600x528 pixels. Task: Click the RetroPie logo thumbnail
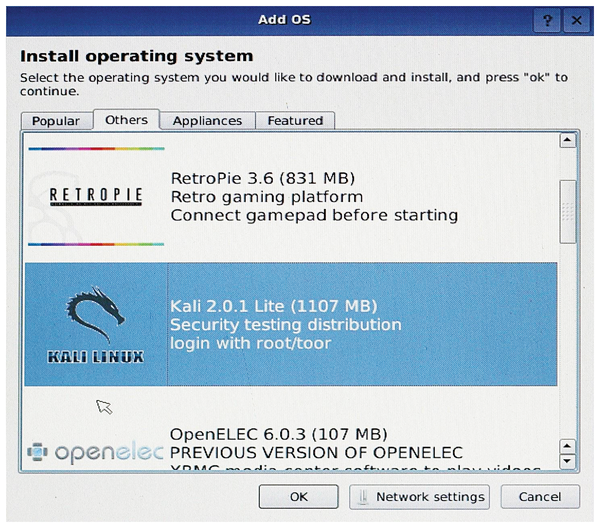96,196
